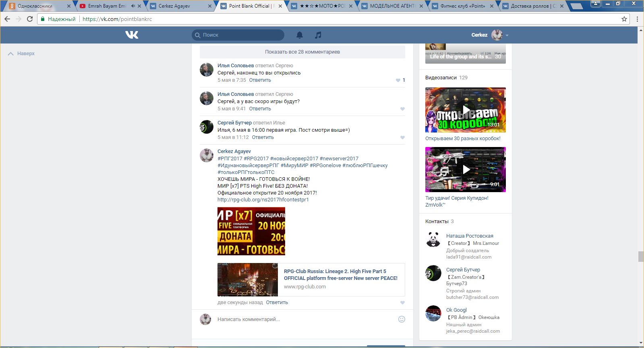This screenshot has height=348, width=644.
Task: Like Илья's comment with one like
Action: tap(398, 80)
